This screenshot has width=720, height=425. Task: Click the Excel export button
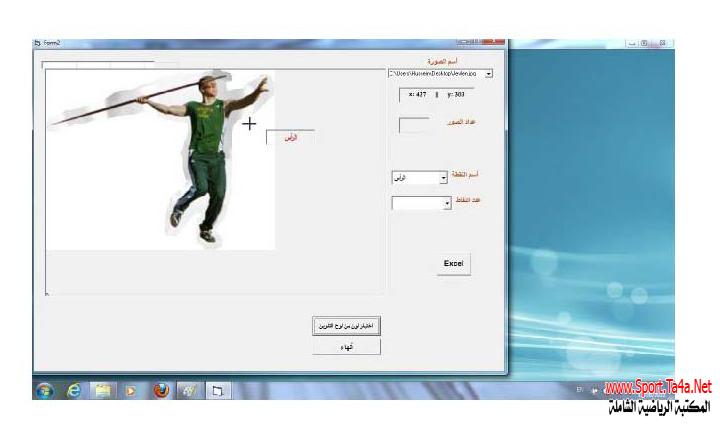click(x=453, y=264)
